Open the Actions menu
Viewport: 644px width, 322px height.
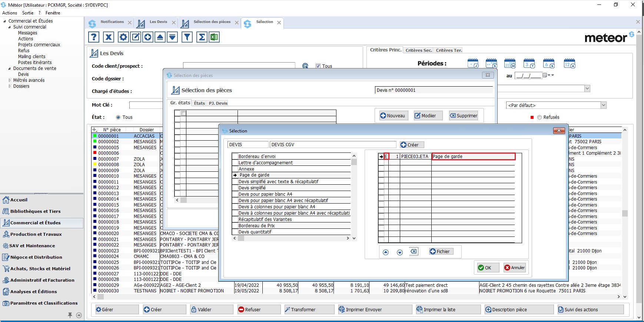[10, 13]
